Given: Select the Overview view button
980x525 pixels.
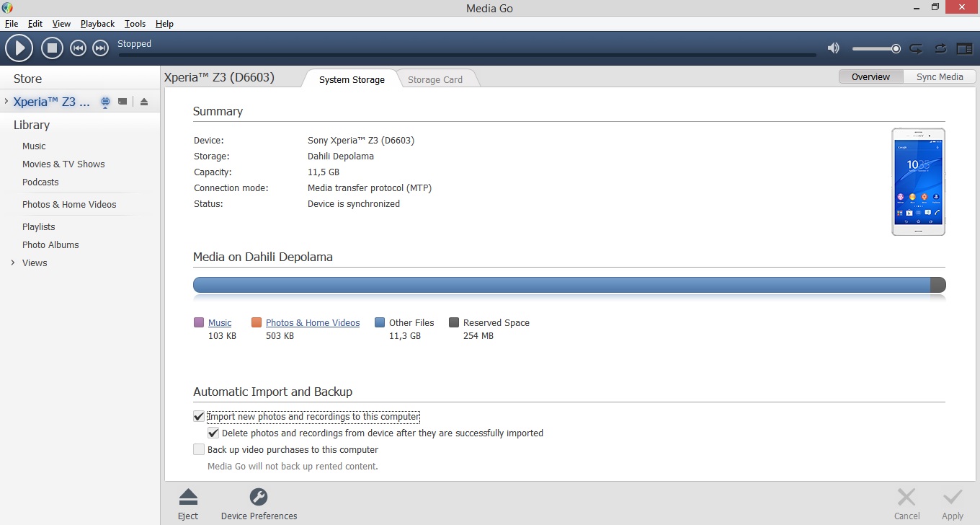Looking at the screenshot, I should coord(870,76).
